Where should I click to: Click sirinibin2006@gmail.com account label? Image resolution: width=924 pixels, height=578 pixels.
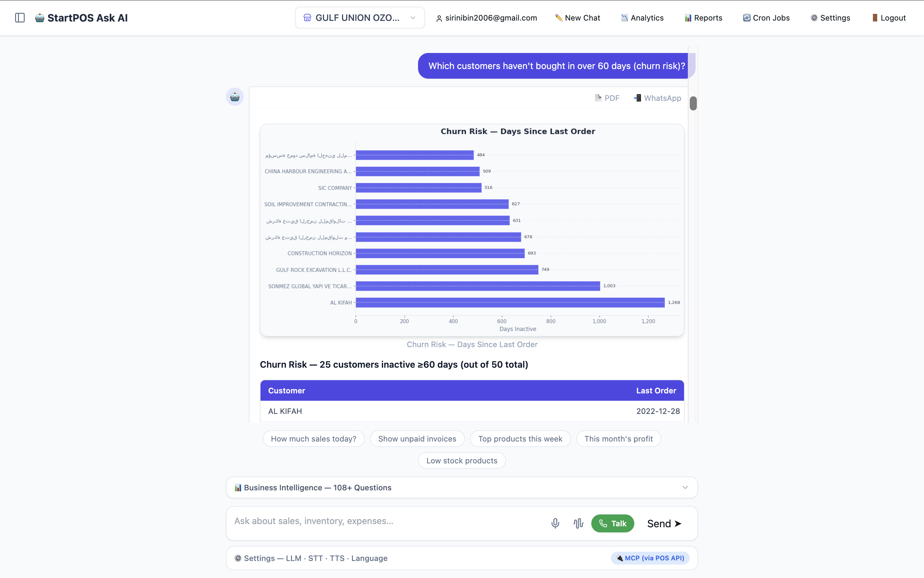tap(491, 18)
